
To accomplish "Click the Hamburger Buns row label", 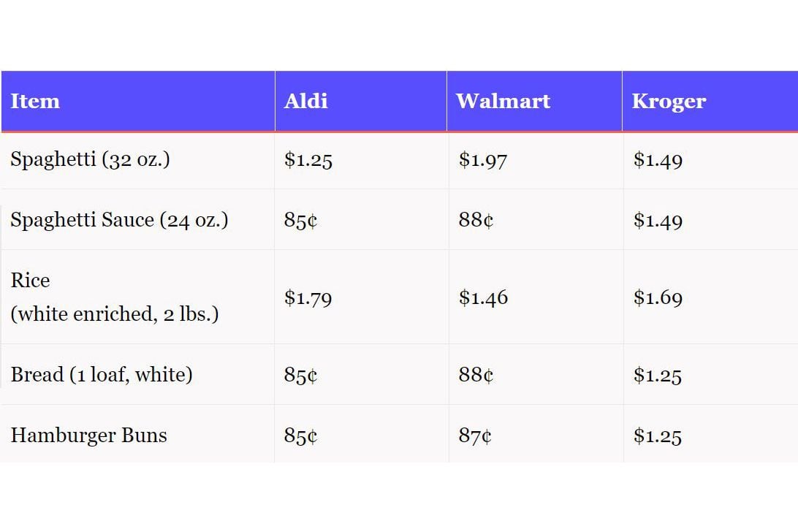I will coord(88,436).
